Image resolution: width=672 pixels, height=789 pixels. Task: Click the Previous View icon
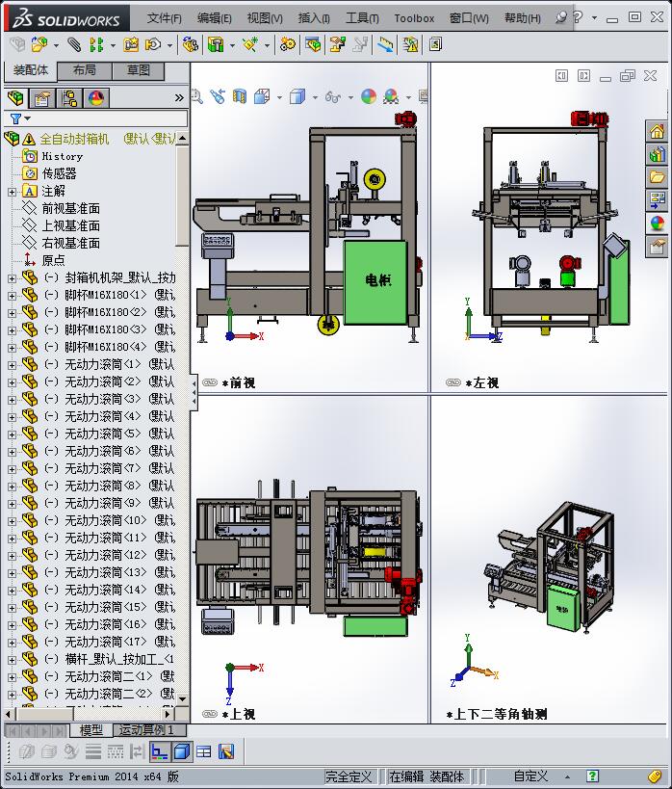coord(218,96)
